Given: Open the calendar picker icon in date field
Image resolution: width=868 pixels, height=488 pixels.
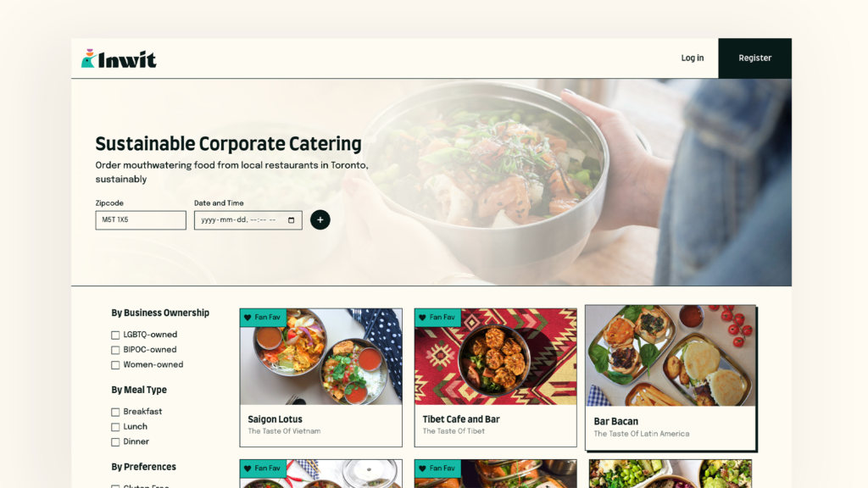Looking at the screenshot, I should (x=292, y=220).
